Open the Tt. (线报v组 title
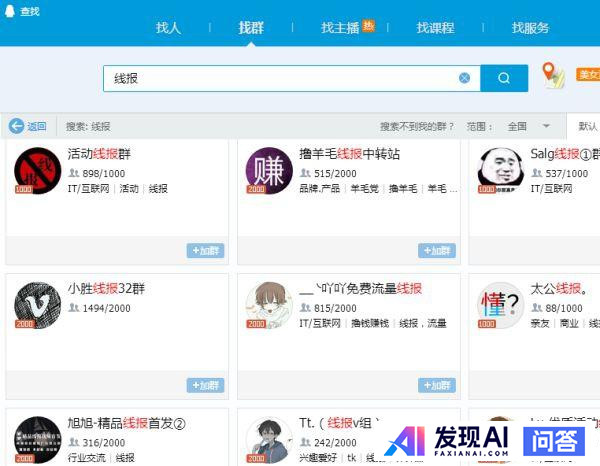 [x=339, y=423]
